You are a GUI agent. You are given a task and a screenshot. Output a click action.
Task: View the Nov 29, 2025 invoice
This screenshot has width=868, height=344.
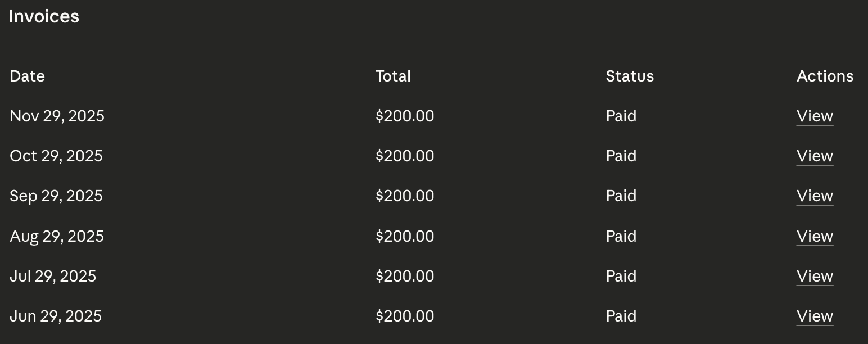[x=815, y=116]
